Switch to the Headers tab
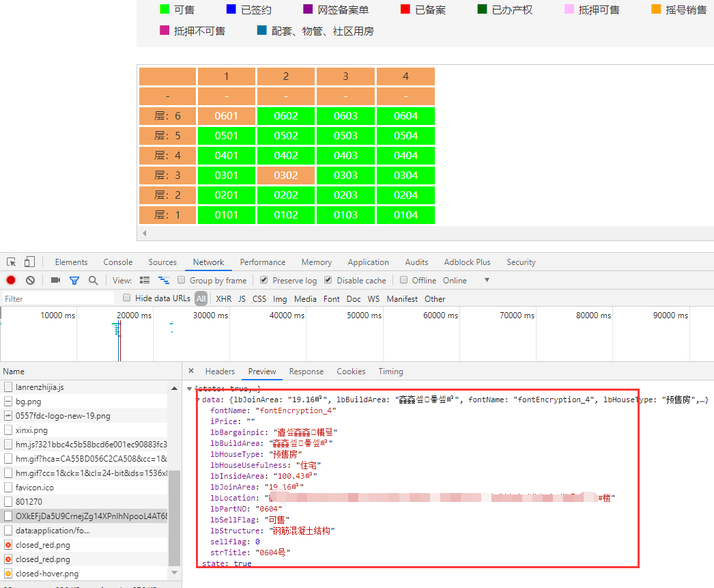The width and height of the screenshot is (714, 588). pyautogui.click(x=220, y=372)
